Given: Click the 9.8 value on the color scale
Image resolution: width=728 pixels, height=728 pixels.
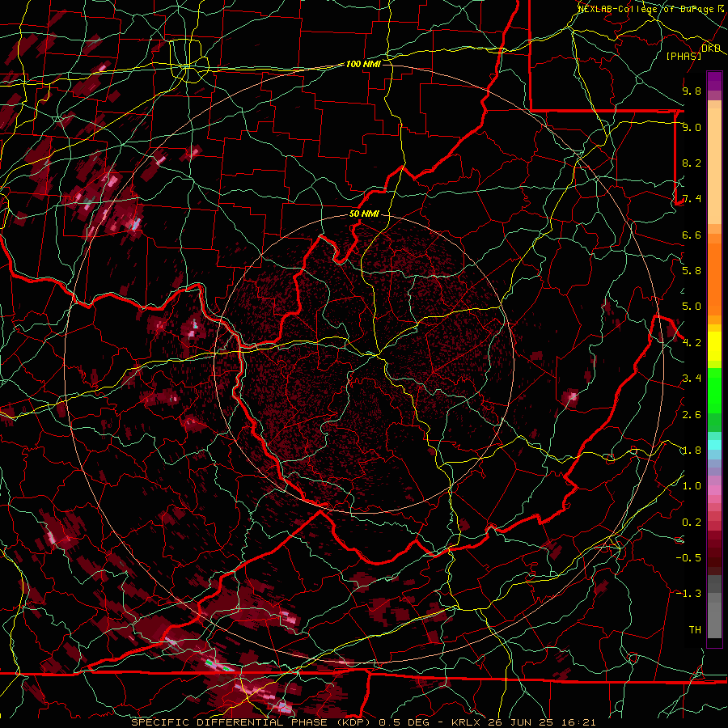Looking at the screenshot, I should [x=692, y=91].
